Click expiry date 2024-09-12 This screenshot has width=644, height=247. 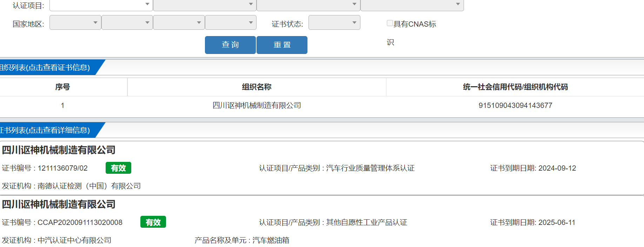tap(557, 168)
